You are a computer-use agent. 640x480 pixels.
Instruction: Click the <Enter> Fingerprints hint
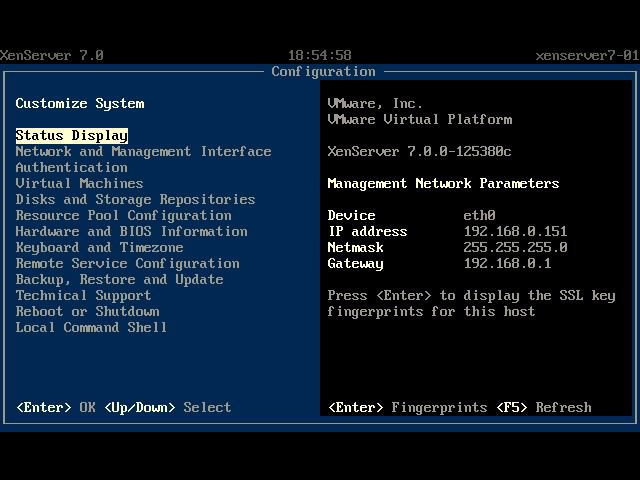[407, 407]
